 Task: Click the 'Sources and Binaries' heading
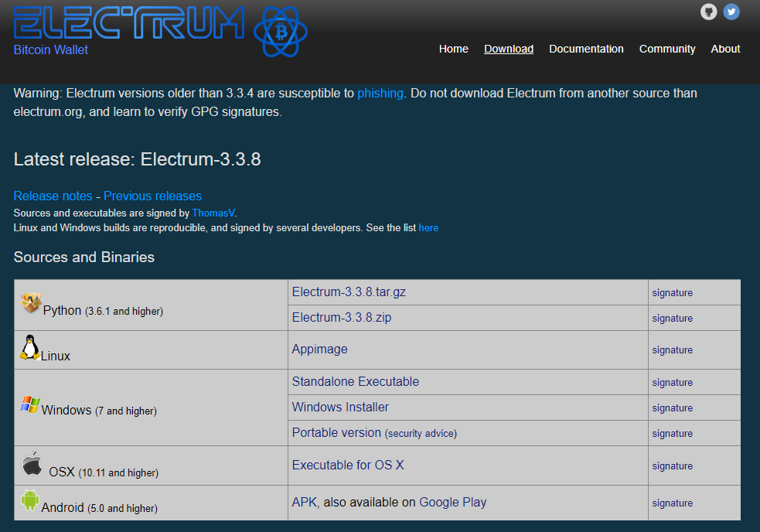[83, 257]
